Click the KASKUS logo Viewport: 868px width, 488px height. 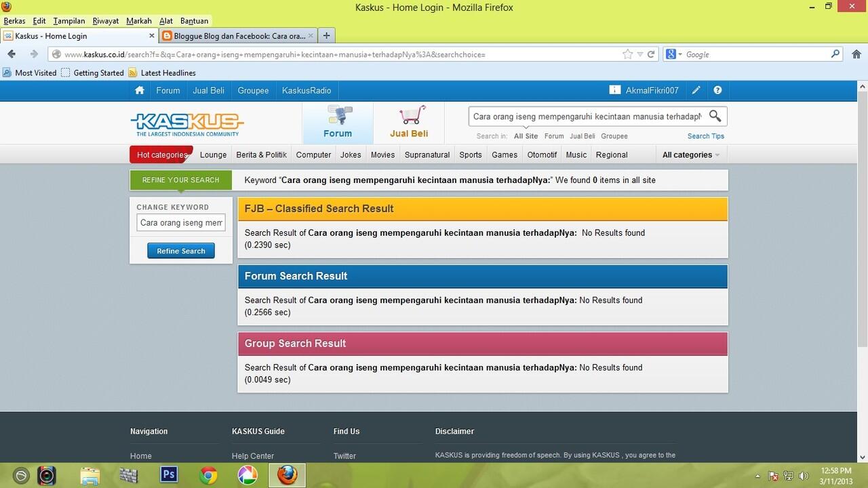tap(186, 124)
